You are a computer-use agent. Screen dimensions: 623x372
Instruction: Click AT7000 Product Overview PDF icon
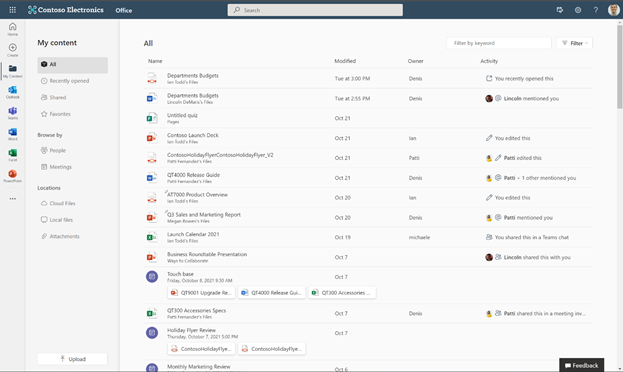[151, 198]
